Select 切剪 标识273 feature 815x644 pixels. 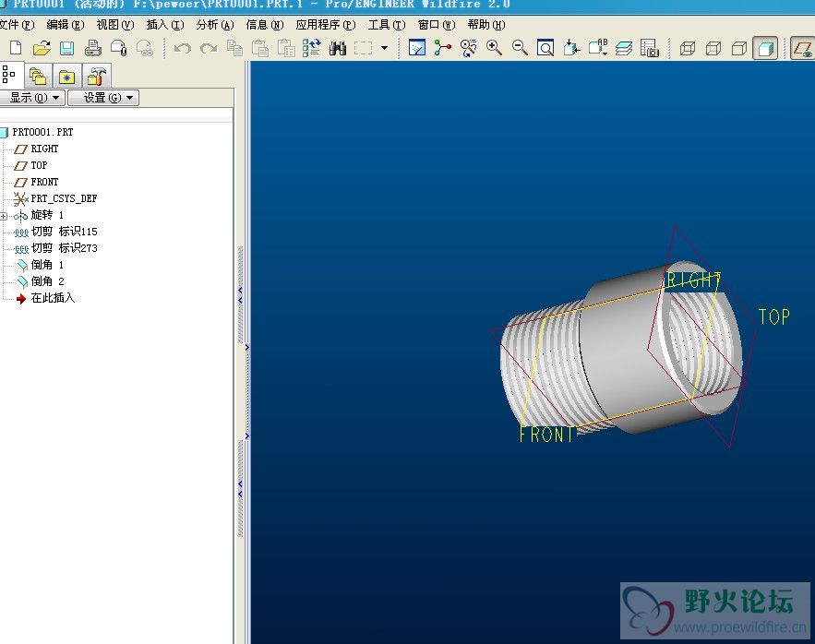click(65, 248)
